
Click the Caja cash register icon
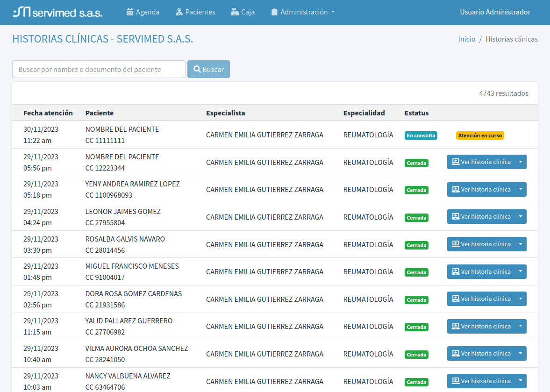click(235, 12)
